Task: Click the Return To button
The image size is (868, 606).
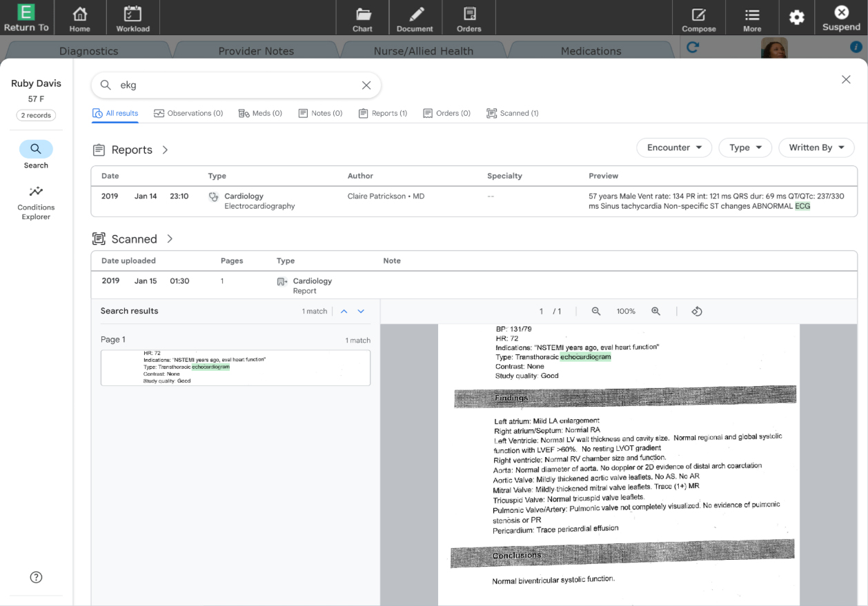Action: coord(26,18)
